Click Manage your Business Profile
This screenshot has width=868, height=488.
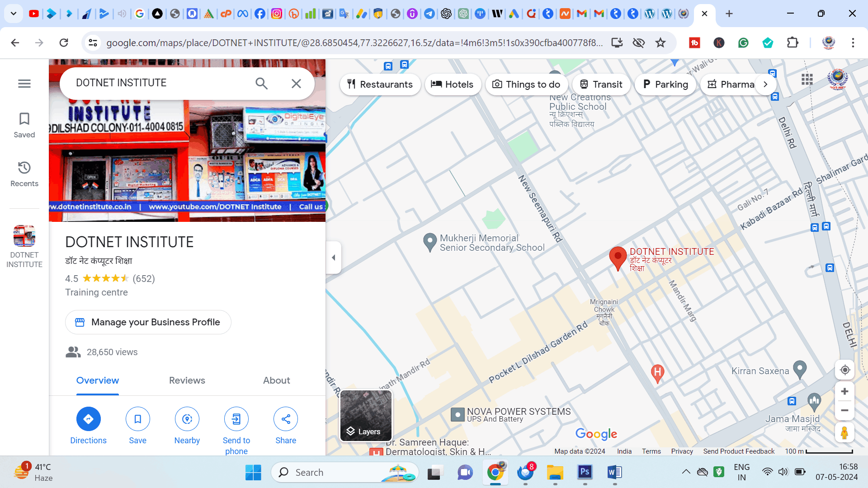pos(148,322)
